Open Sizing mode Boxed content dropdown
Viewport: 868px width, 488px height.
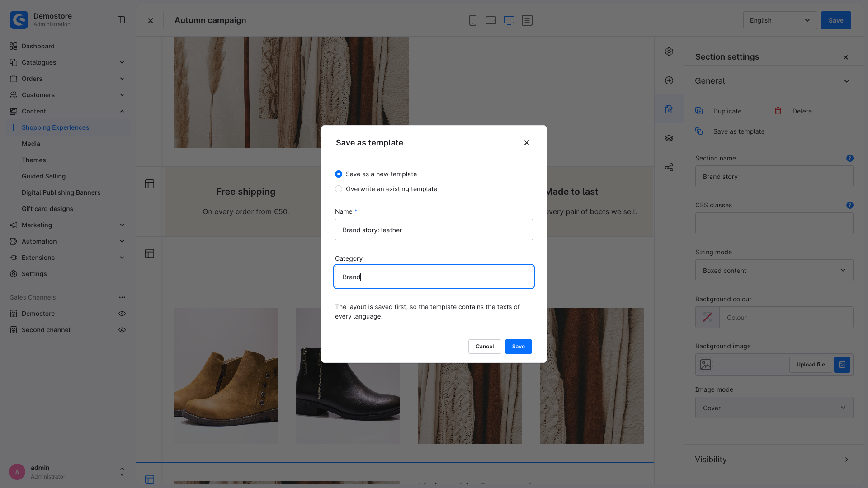774,270
